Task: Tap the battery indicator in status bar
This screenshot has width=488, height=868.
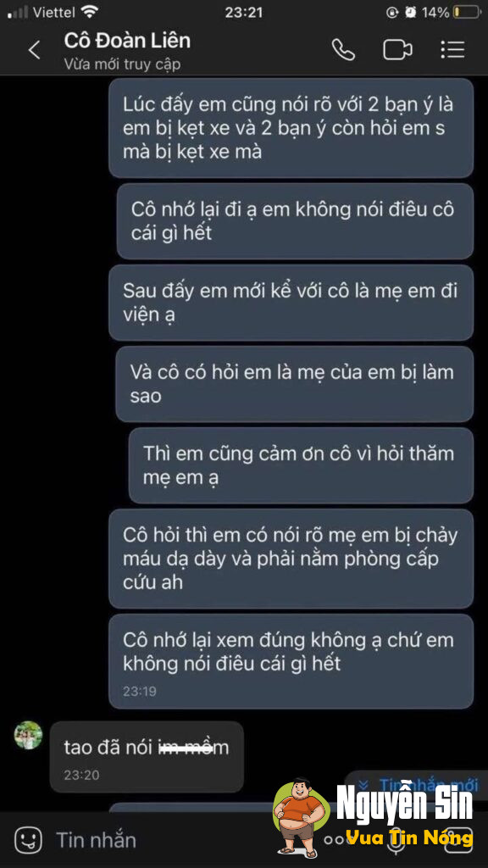Action: (466, 12)
